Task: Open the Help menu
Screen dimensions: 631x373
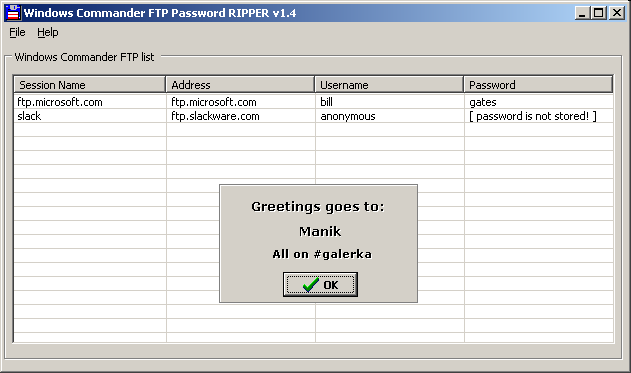Action: (47, 32)
